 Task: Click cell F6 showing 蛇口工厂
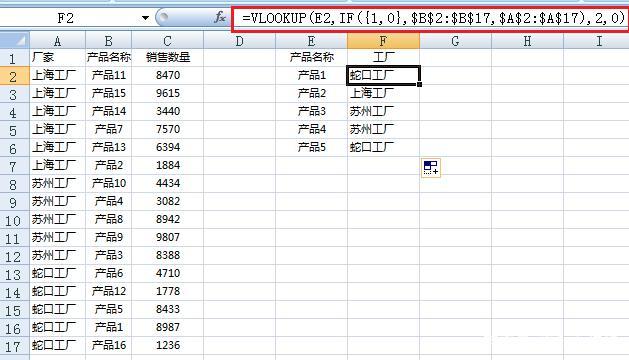[x=383, y=148]
